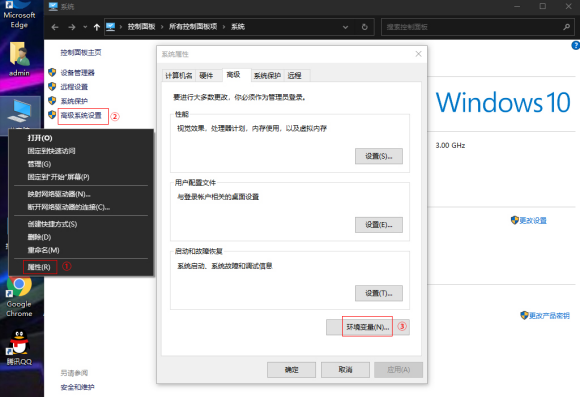Viewport: 580px width, 397px height.
Task: Click the computer icon in address bar
Action: coord(111,27)
